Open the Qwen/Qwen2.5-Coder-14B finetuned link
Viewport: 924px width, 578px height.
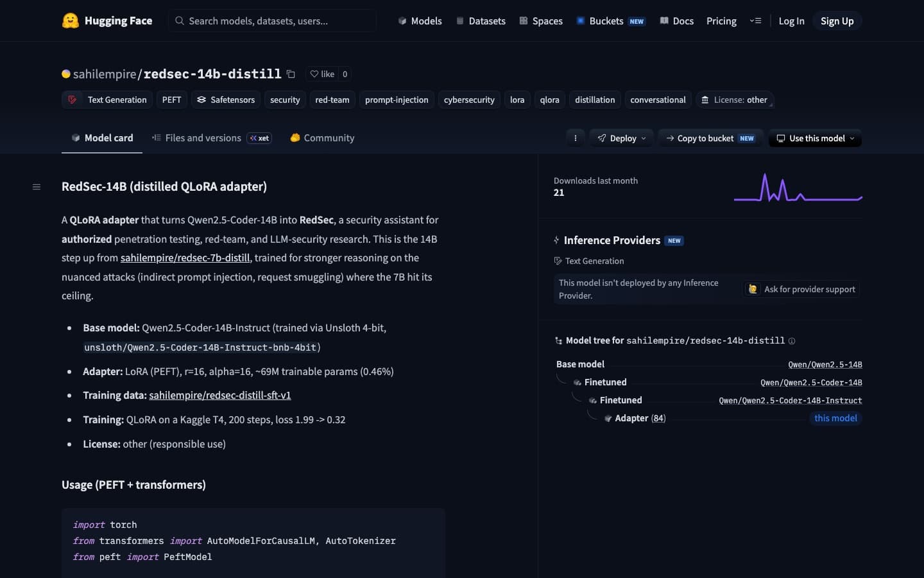pos(811,382)
